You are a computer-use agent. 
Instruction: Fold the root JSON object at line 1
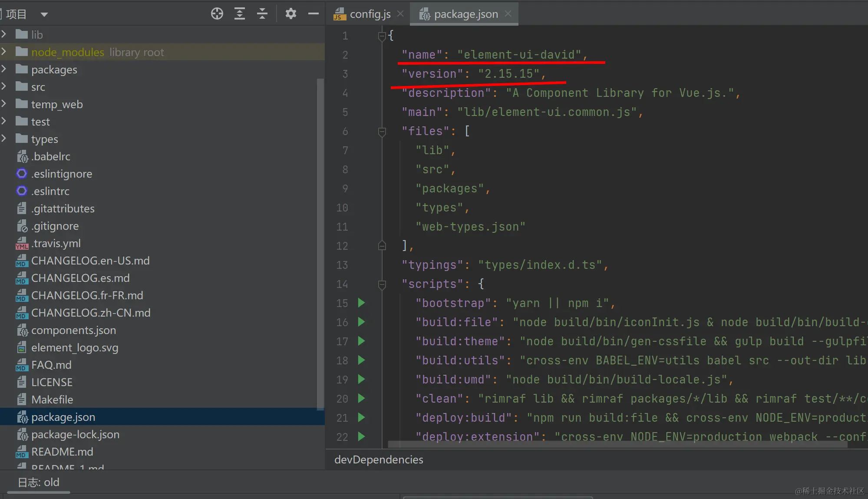(x=382, y=36)
